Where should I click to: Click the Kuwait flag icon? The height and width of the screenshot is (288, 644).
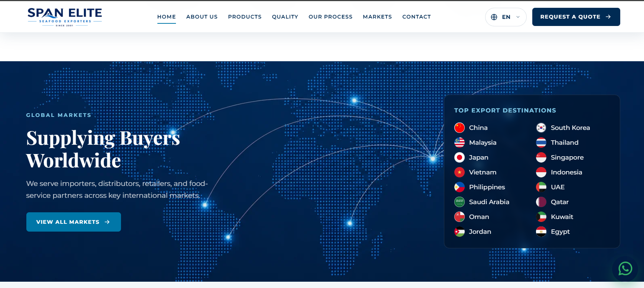pos(541,217)
